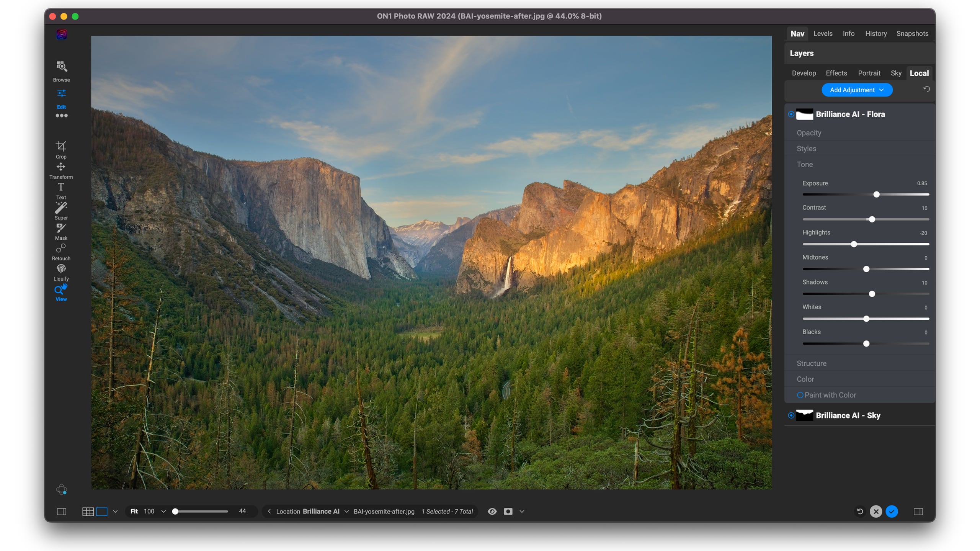Go back using the Location chevron
The width and height of the screenshot is (980, 551).
(269, 511)
